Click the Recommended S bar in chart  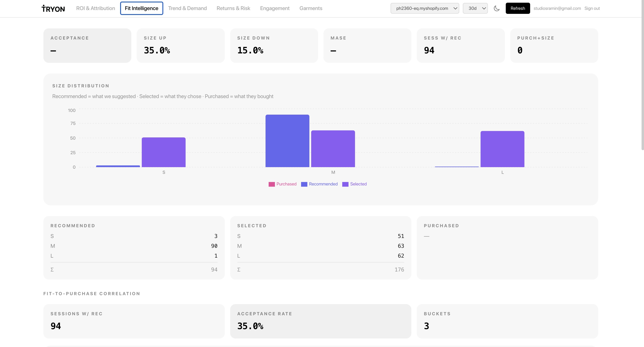118,166
